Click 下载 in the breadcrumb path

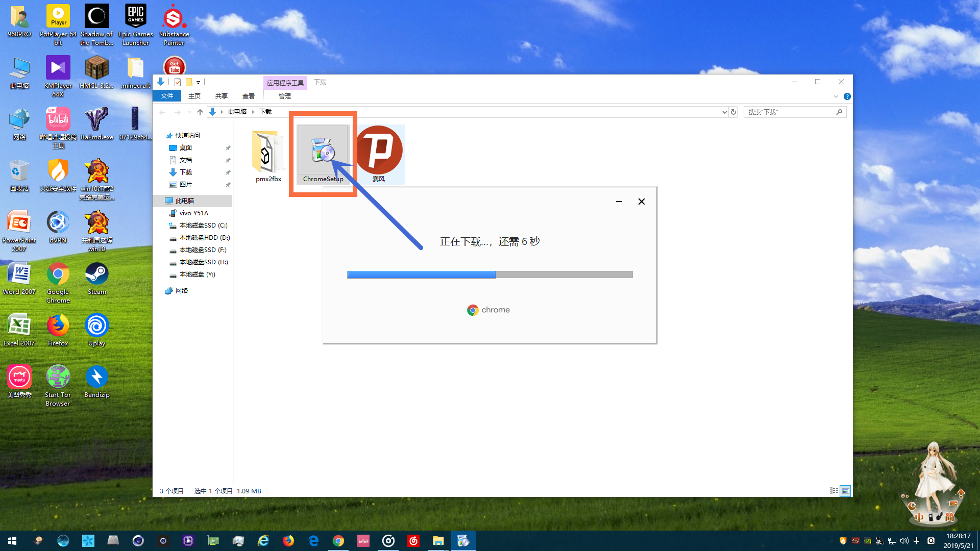265,112
